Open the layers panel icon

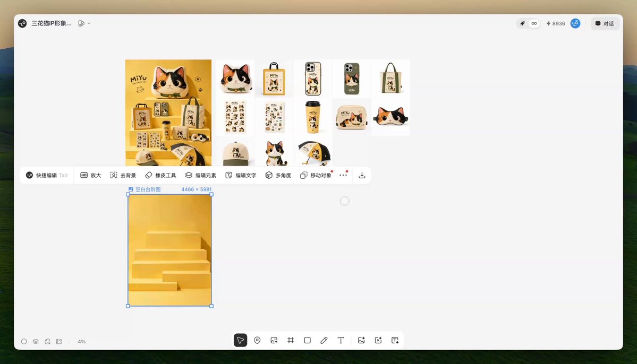[36, 341]
